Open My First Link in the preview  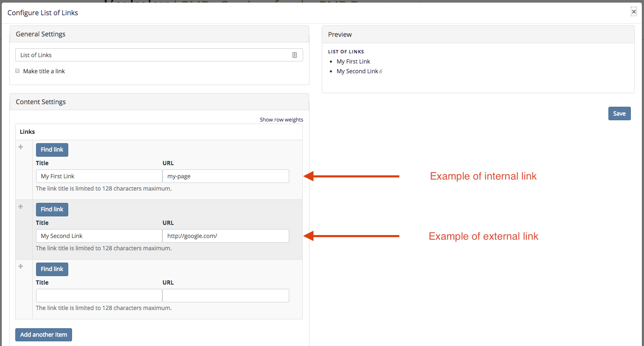click(x=353, y=61)
